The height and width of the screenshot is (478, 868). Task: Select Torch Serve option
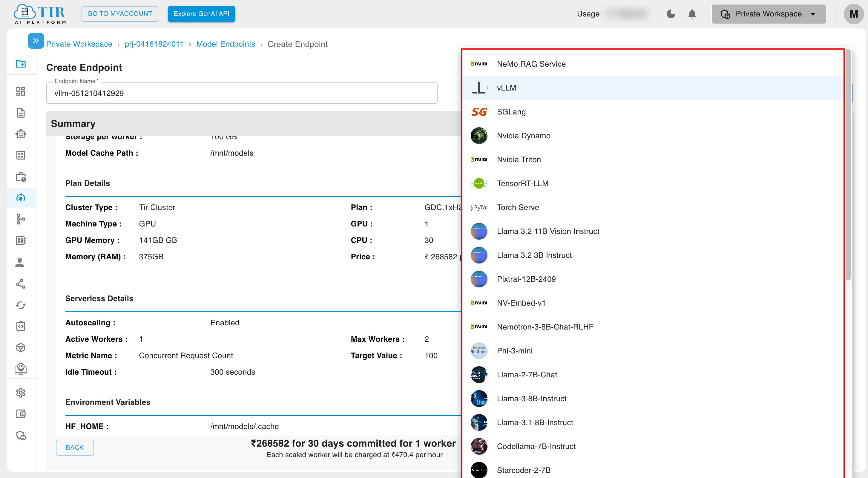(652, 208)
